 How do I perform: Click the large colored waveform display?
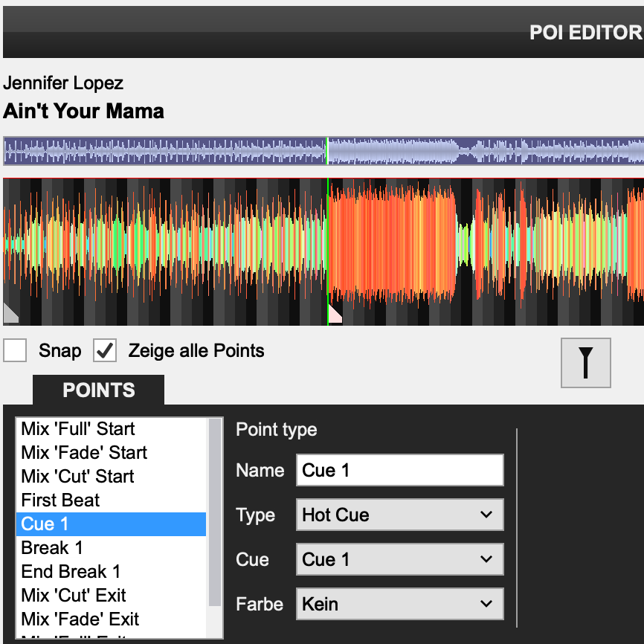click(323, 252)
